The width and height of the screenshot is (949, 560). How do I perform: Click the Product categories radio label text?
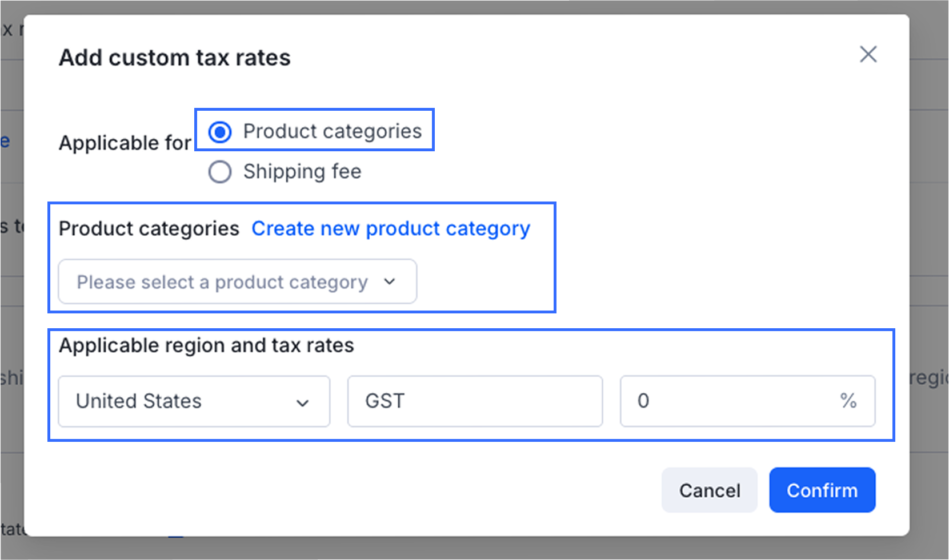332,131
